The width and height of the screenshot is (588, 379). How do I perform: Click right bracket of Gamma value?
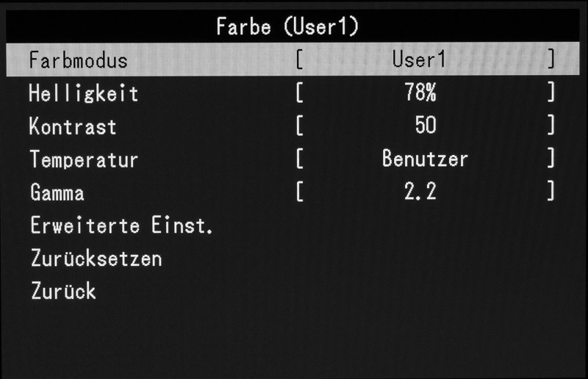(551, 191)
